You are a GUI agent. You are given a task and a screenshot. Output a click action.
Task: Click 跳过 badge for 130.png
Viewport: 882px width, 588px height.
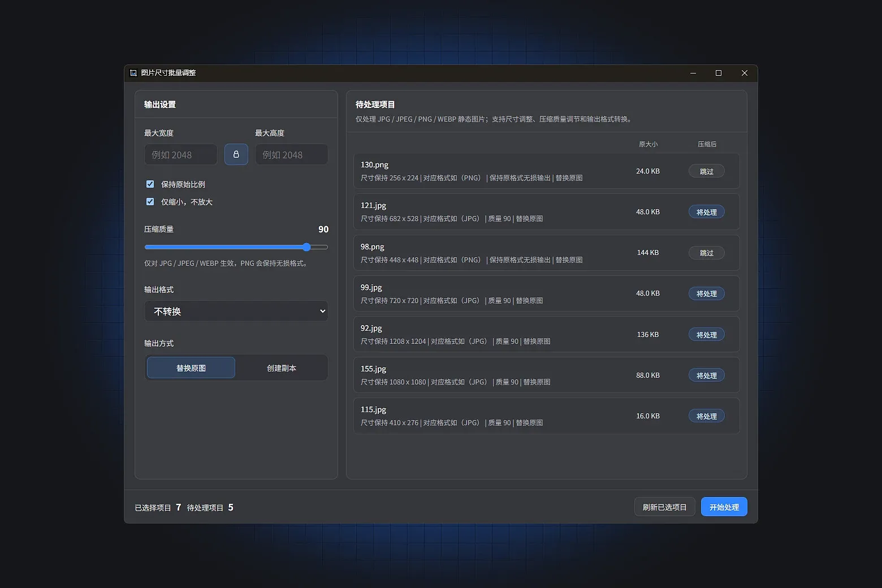tap(706, 171)
